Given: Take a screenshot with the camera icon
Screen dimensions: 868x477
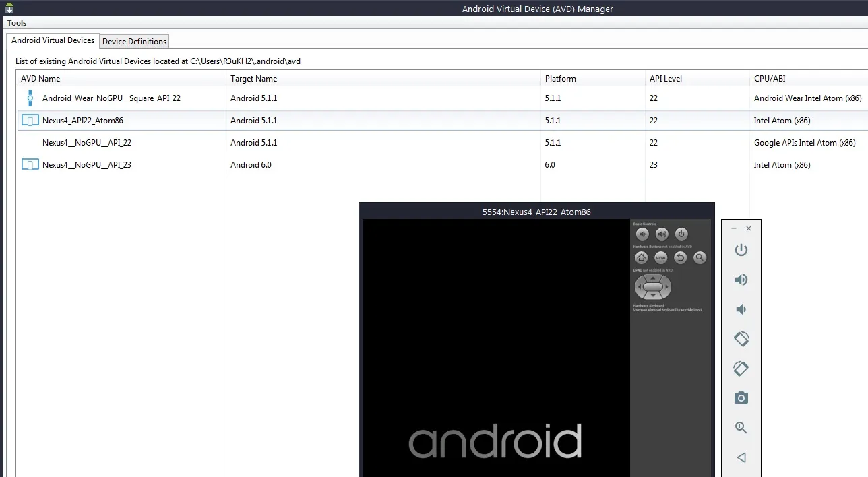Looking at the screenshot, I should click(x=741, y=398).
